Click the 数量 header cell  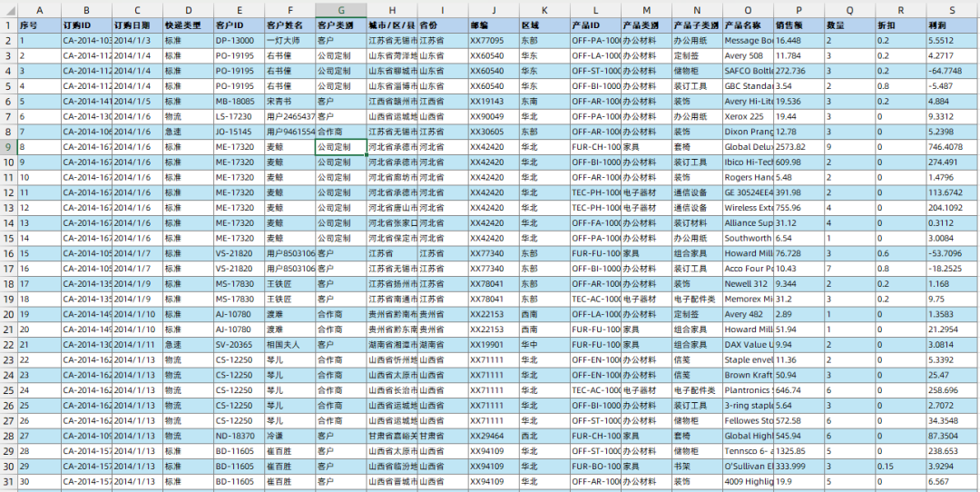pos(850,25)
